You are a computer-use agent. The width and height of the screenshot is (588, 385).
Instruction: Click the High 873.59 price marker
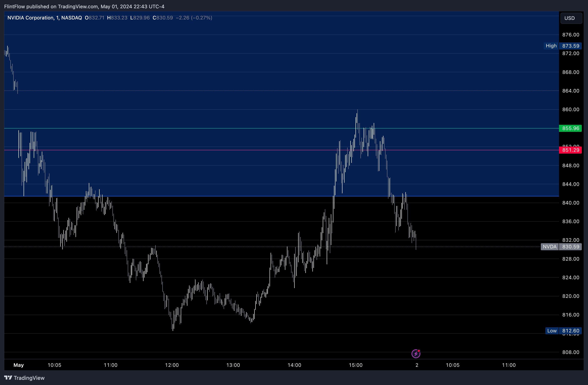tap(563, 46)
